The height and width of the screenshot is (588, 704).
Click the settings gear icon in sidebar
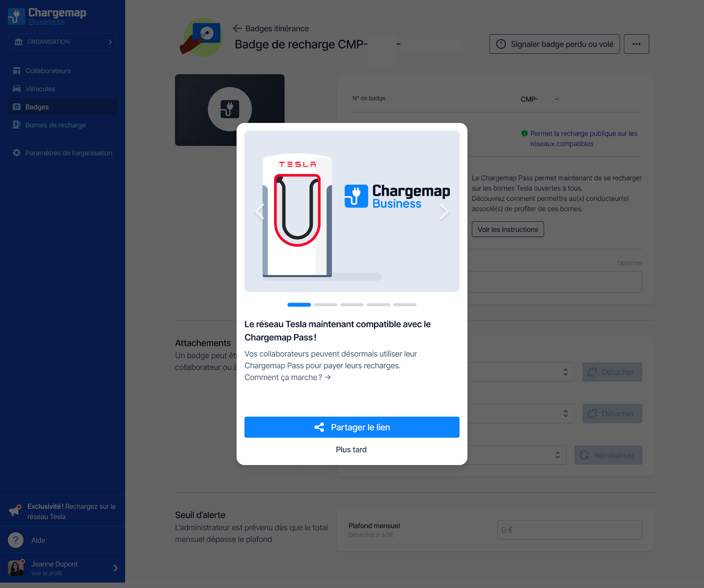coord(17,153)
